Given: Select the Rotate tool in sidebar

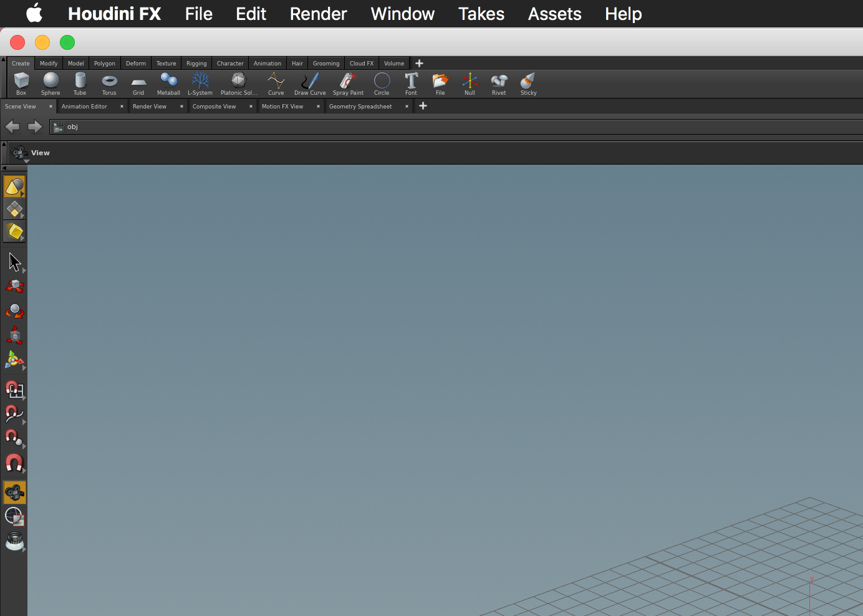Looking at the screenshot, I should tap(14, 311).
